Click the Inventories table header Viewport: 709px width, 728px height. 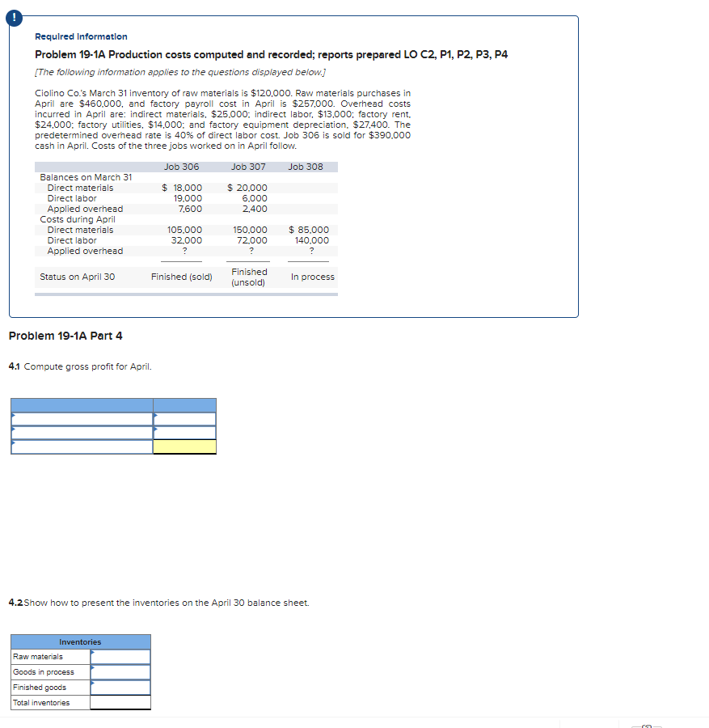tap(80, 641)
